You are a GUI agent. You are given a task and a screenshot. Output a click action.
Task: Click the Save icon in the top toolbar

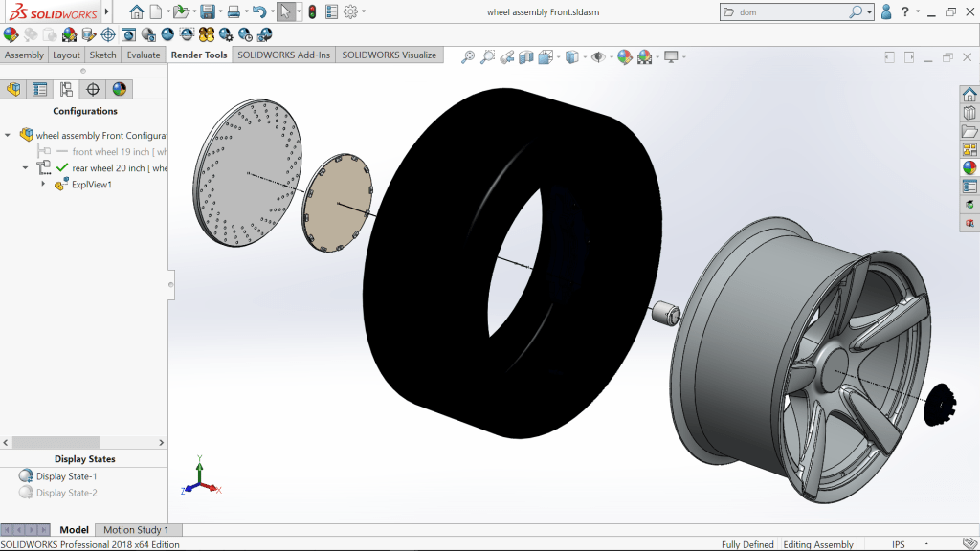[x=207, y=12]
